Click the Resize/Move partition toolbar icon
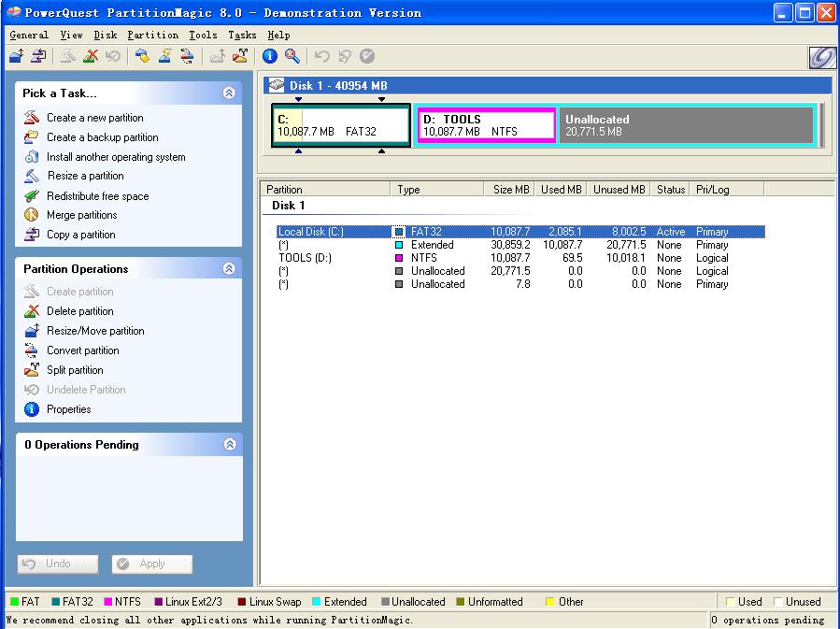Viewport: 840px width, 629px height. click(x=17, y=56)
